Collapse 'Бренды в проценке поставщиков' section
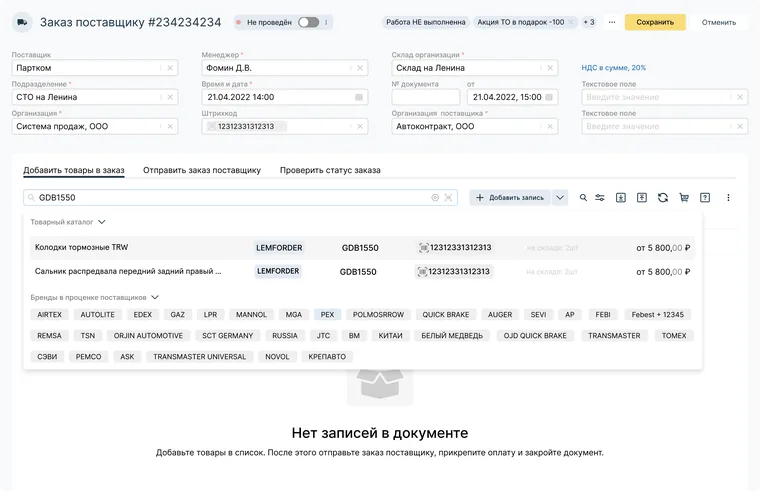Image resolution: width=760 pixels, height=491 pixels. point(155,297)
